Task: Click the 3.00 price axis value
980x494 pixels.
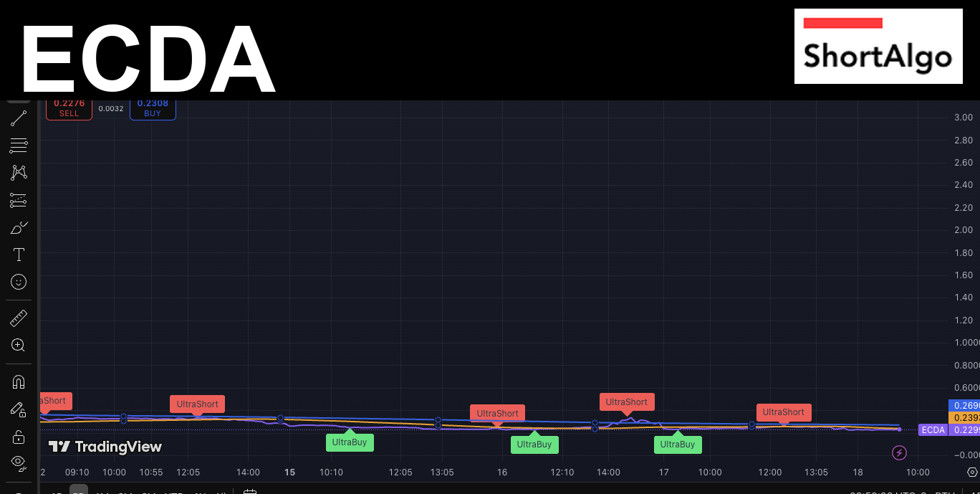Action: 963,118
